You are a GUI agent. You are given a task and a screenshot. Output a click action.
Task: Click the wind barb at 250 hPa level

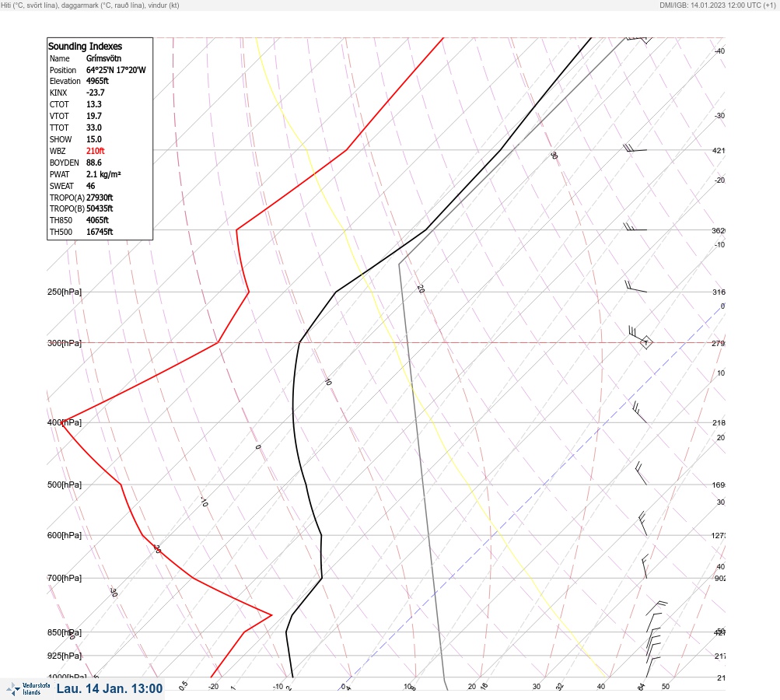pyautogui.click(x=635, y=286)
